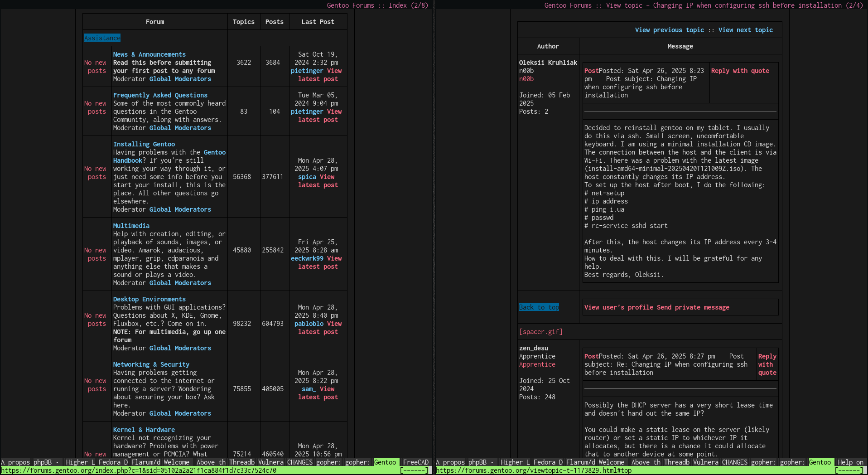Switch to Higher L tab in View topic pane

coord(515,462)
